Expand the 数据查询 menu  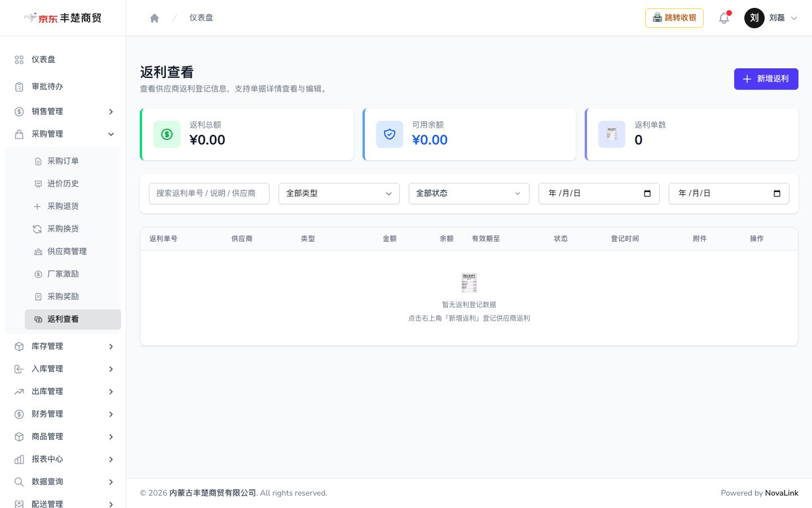coord(63,481)
